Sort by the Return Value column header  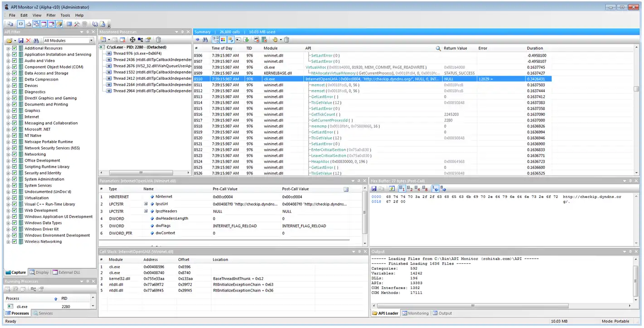point(455,48)
